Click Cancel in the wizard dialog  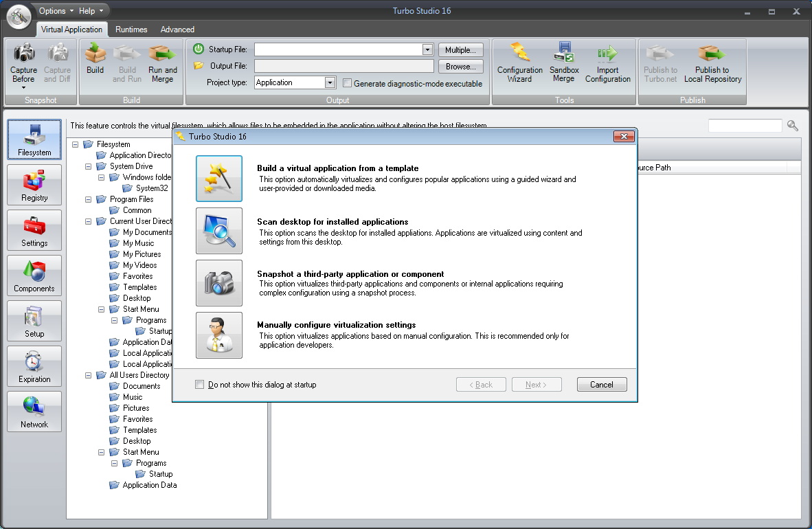coord(602,385)
